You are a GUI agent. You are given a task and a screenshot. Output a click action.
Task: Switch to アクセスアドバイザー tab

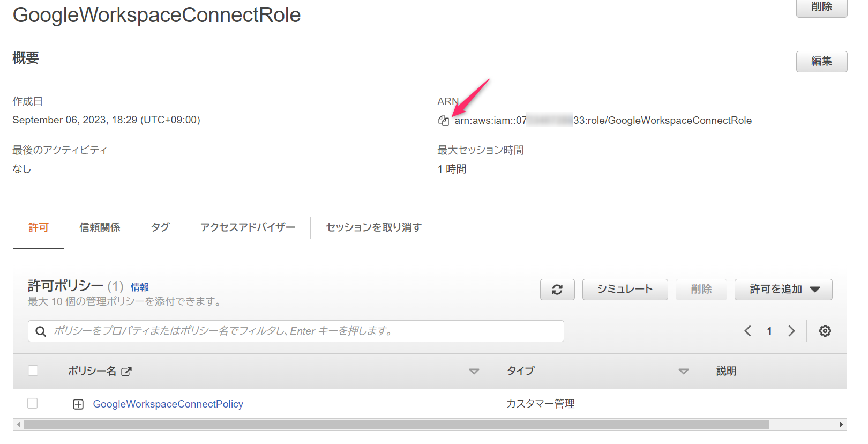(248, 227)
